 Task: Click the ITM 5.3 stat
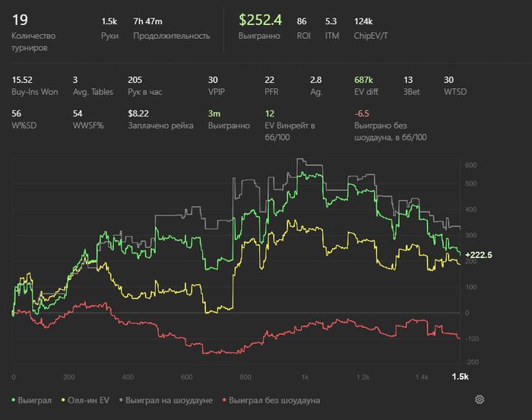[331, 22]
